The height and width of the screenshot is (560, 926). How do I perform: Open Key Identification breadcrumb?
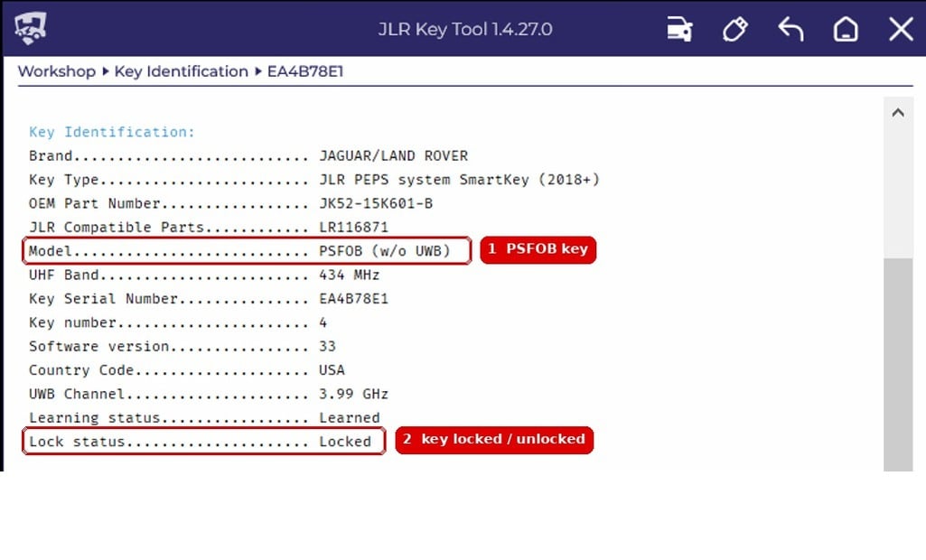coord(182,71)
